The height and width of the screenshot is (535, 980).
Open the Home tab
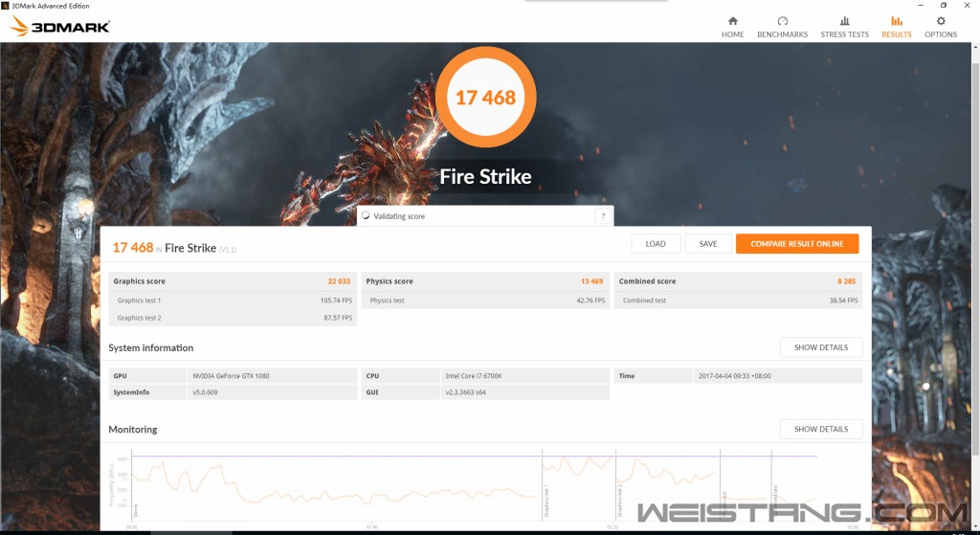click(732, 28)
